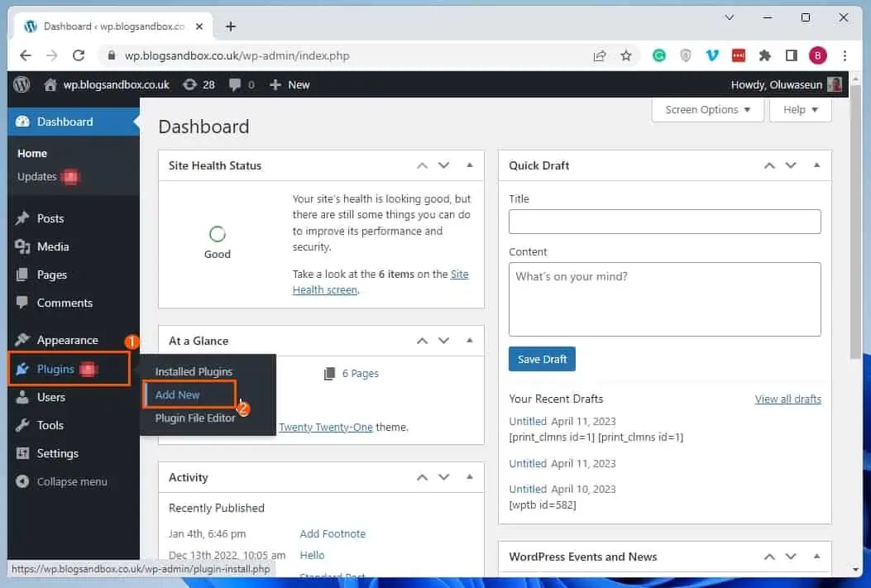Open Howdy, Oluwaseun account menu
This screenshot has height=588, width=871.
pyautogui.click(x=786, y=84)
